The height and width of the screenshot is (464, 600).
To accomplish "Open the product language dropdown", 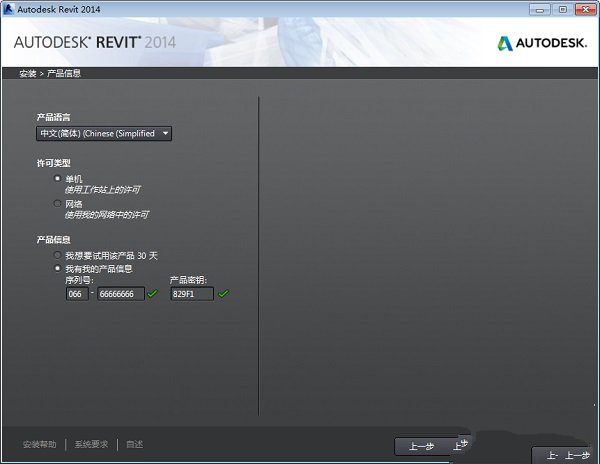I will (x=104, y=134).
